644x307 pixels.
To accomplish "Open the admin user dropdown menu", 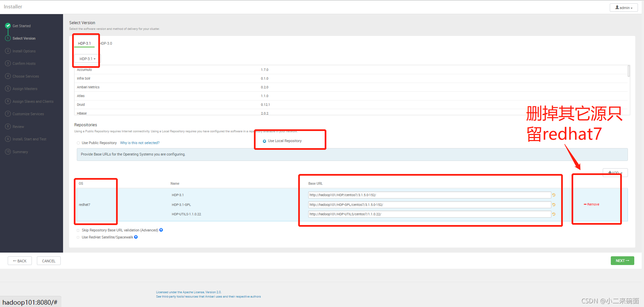I will tap(624, 8).
